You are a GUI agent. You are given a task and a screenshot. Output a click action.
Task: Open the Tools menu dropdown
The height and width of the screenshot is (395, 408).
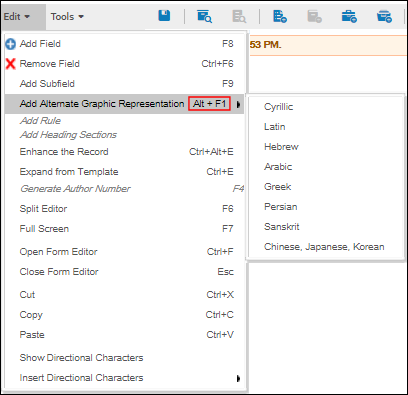pyautogui.click(x=67, y=16)
